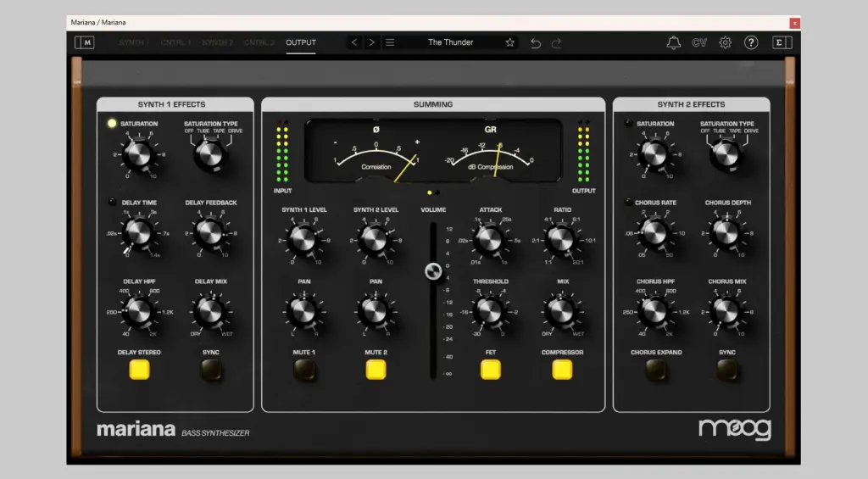Click the compressor RATIO knob
The width and height of the screenshot is (868, 479).
point(561,240)
